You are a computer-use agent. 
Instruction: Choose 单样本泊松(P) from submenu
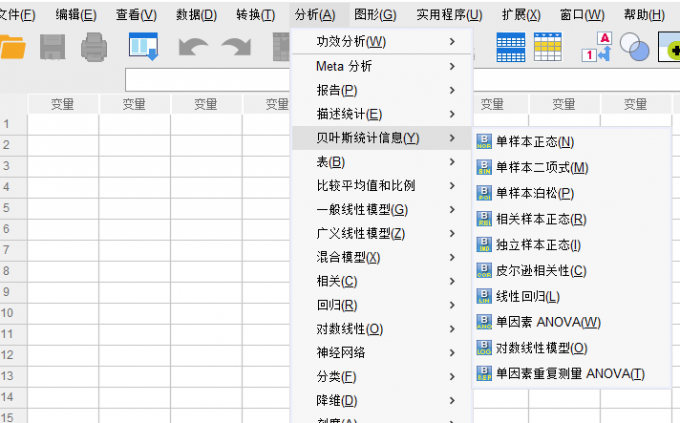click(571, 193)
